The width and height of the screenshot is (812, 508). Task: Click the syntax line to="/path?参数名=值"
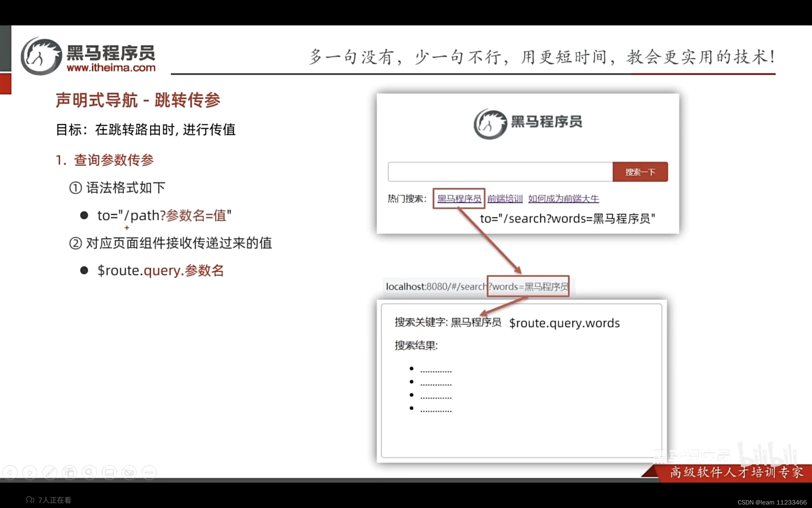coord(164,216)
